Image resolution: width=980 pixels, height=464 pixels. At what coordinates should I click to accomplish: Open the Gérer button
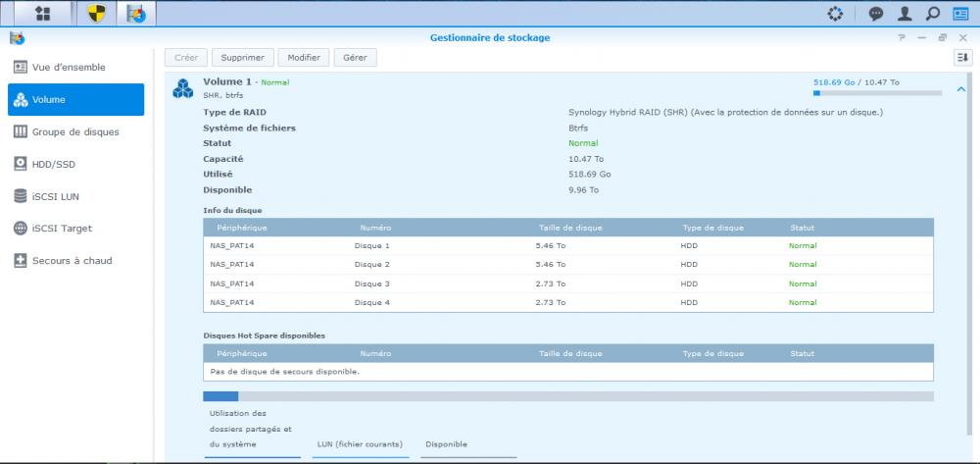pos(355,58)
